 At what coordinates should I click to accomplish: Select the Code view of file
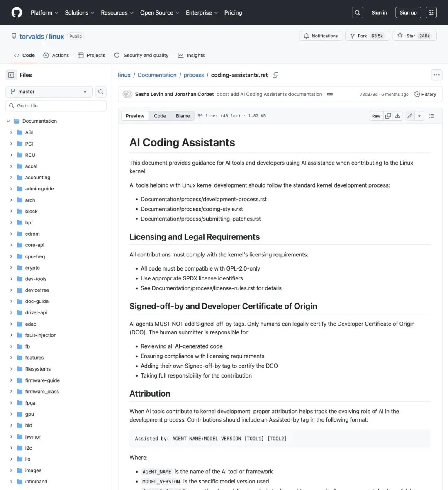(160, 116)
